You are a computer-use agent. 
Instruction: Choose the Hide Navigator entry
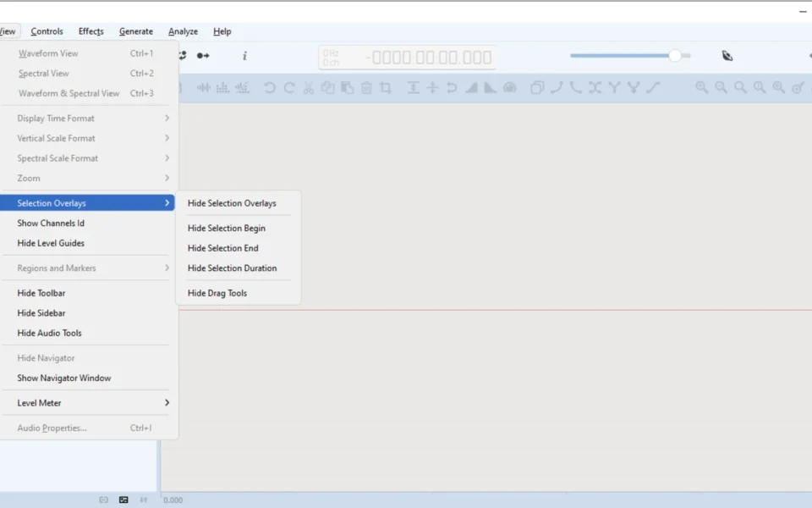point(87,358)
